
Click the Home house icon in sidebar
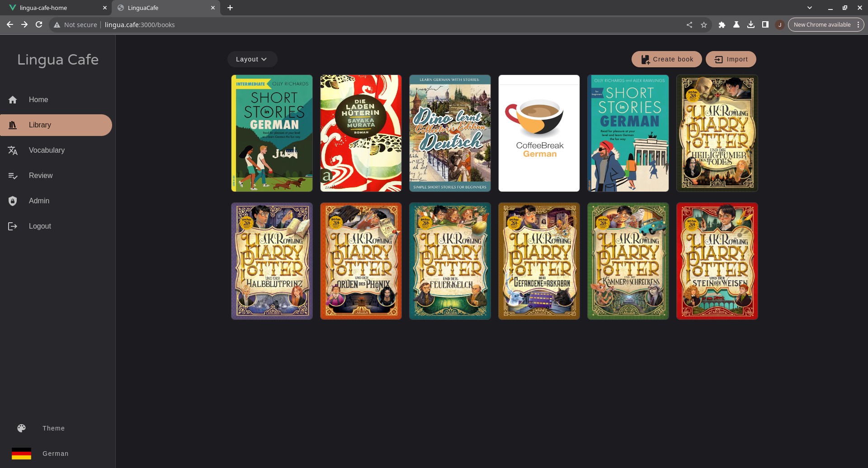click(13, 100)
